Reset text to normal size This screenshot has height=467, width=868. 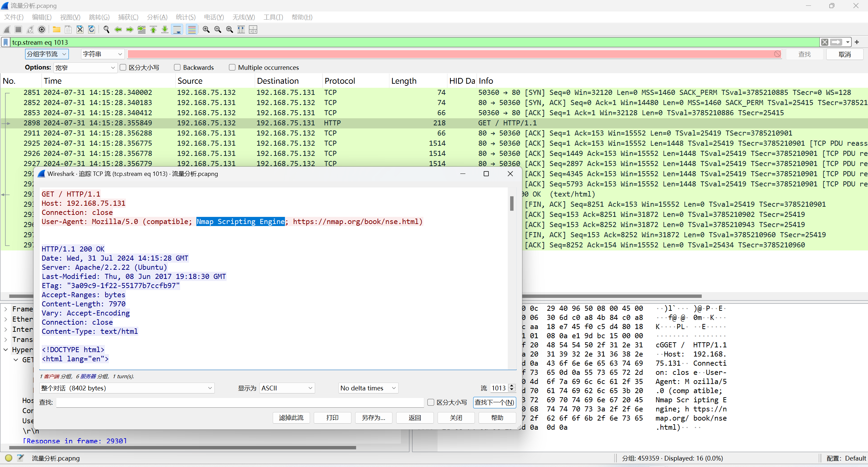tap(230, 30)
